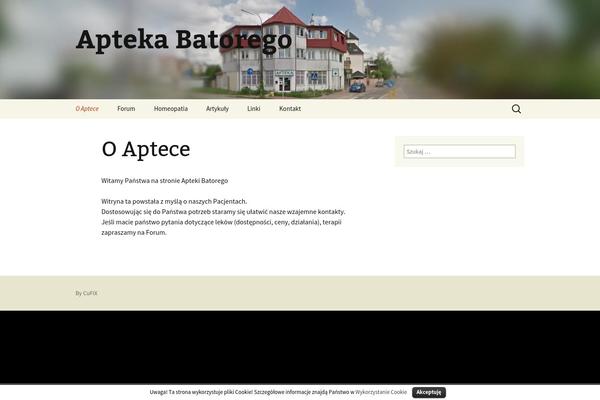Navigate to the Kontakt page

[290, 109]
